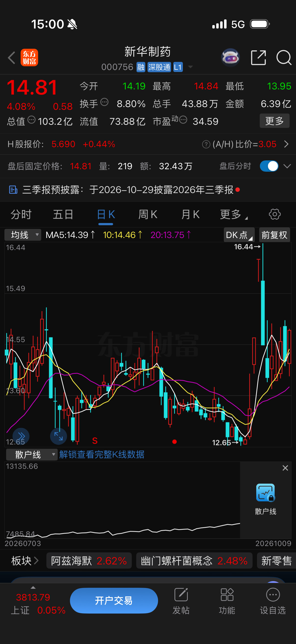Close the 散户线 promo panel
296x644 pixels.
[x=285, y=468]
